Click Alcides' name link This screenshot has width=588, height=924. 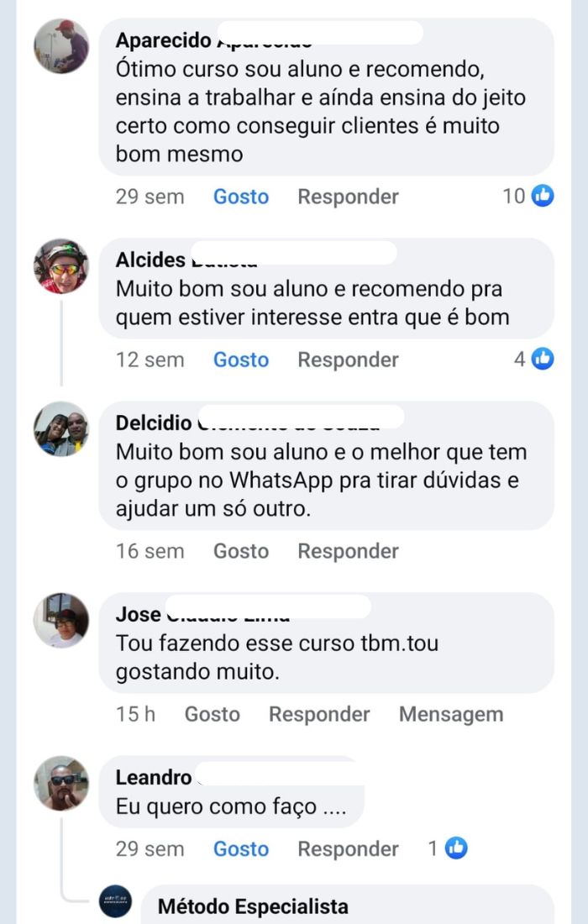[x=151, y=260]
